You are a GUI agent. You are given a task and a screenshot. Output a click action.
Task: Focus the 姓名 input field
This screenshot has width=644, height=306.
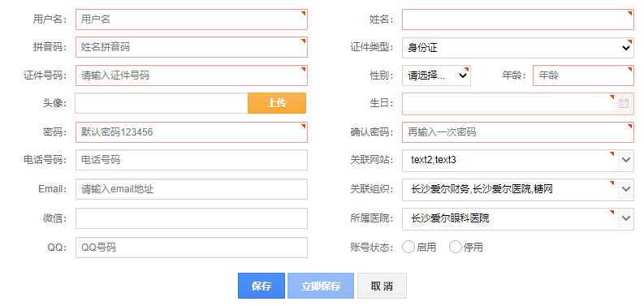point(518,19)
